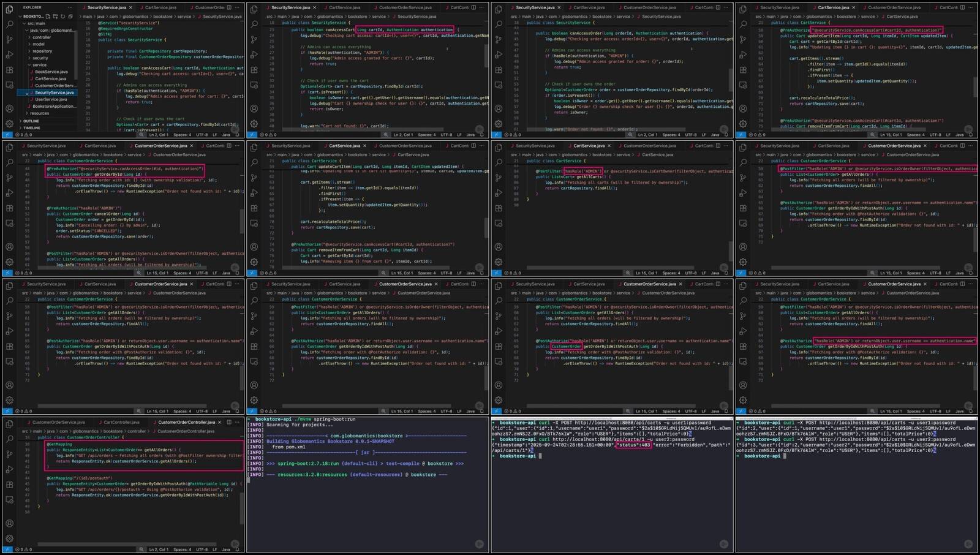Open Remote Explorer in the window showing the Explorer file tree
This screenshot has width=980, height=555.
[x=9, y=85]
